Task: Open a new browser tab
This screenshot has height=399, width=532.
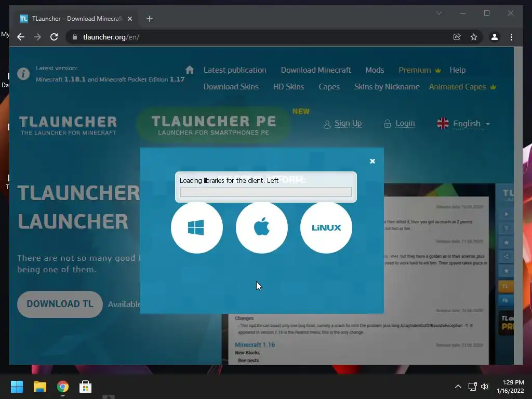Action: [x=149, y=19]
